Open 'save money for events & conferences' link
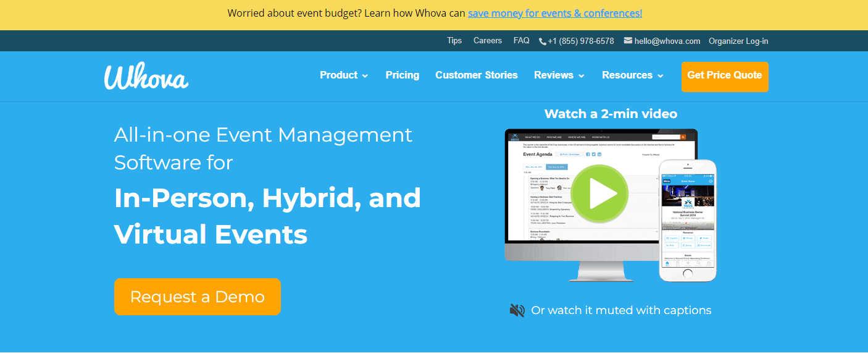Viewport: 868px width, 353px height. click(x=555, y=13)
